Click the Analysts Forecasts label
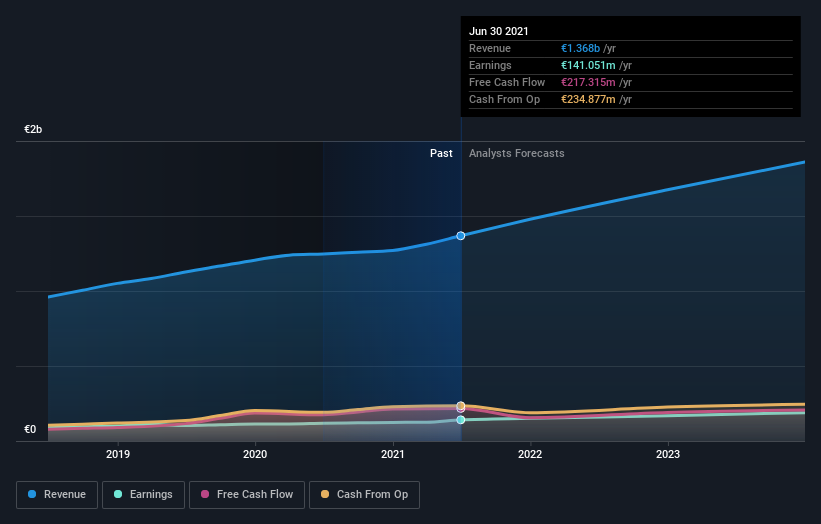Image resolution: width=821 pixels, height=524 pixels. click(x=517, y=153)
